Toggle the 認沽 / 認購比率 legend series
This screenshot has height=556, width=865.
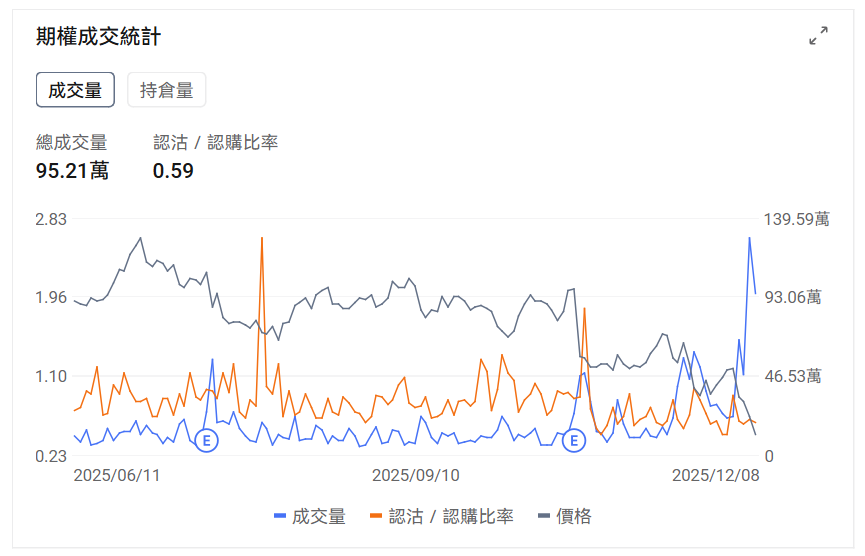[x=441, y=516]
